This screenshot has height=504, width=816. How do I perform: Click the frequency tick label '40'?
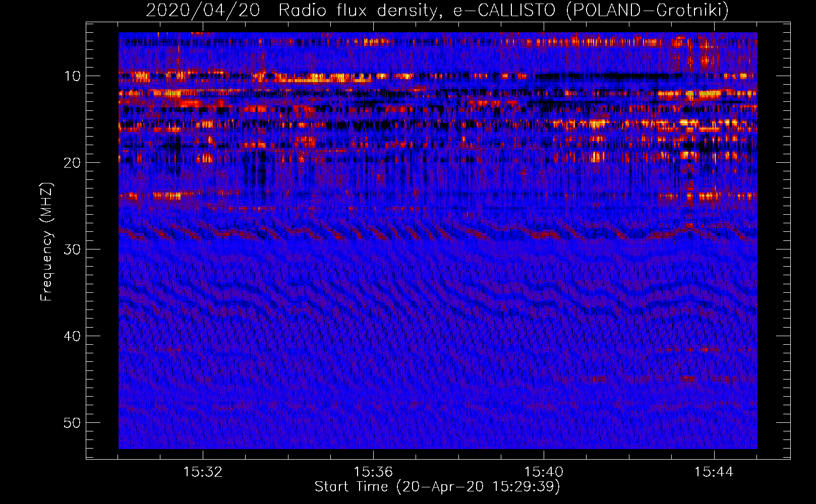(x=72, y=336)
